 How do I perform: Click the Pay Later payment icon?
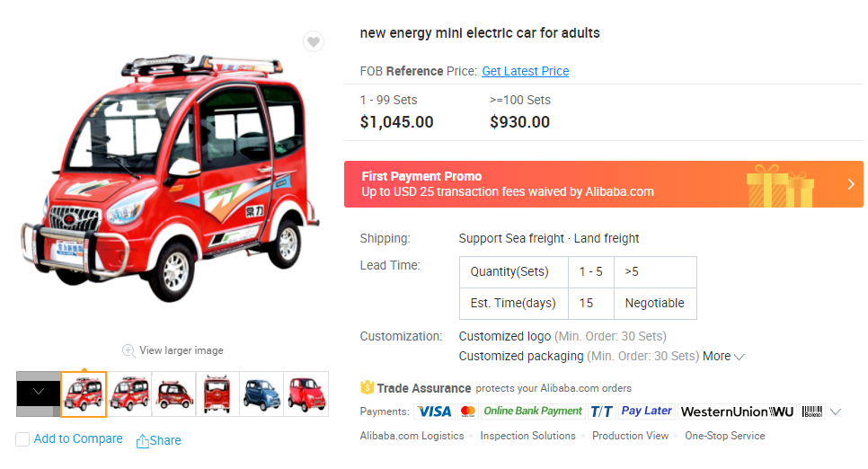point(646,411)
